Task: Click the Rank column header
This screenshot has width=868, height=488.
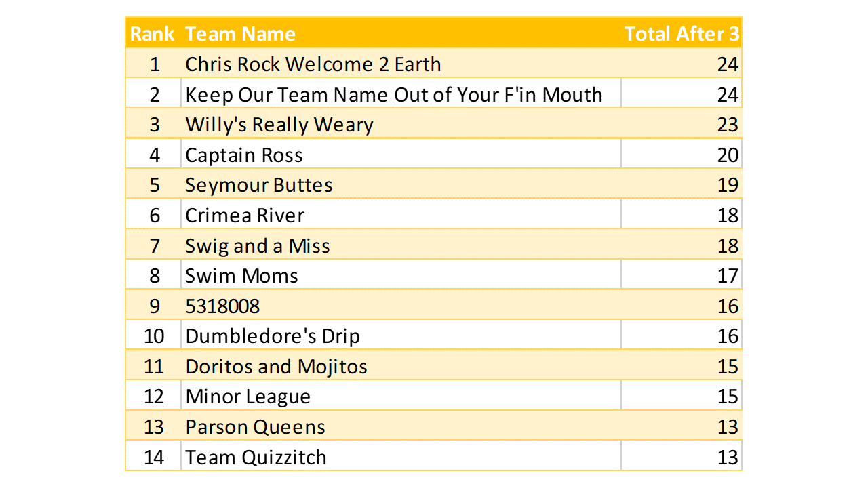Action: [153, 34]
